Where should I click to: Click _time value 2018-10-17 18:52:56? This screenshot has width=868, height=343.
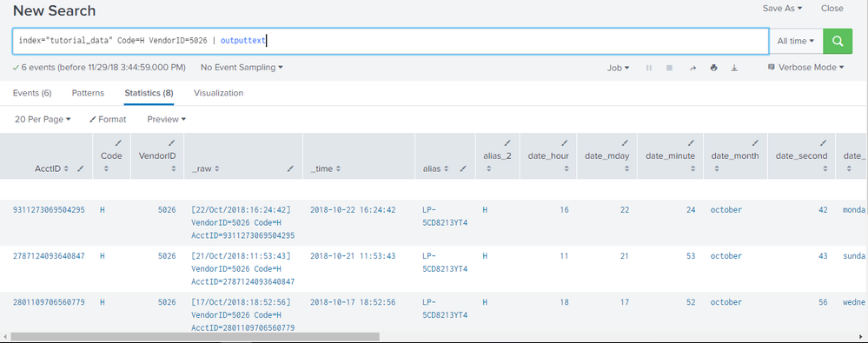tap(353, 302)
